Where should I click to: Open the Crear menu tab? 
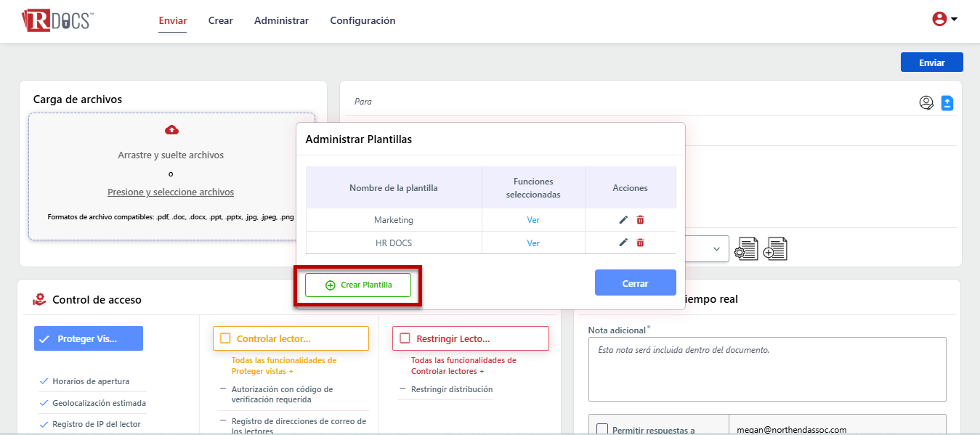click(x=220, y=21)
